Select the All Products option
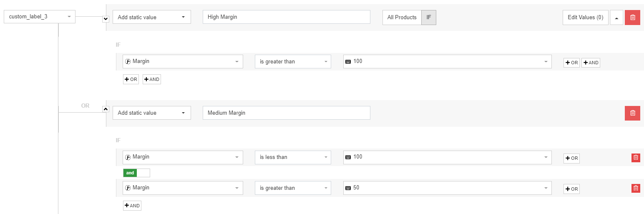Screen dimensions: 644x214 click(x=402, y=18)
